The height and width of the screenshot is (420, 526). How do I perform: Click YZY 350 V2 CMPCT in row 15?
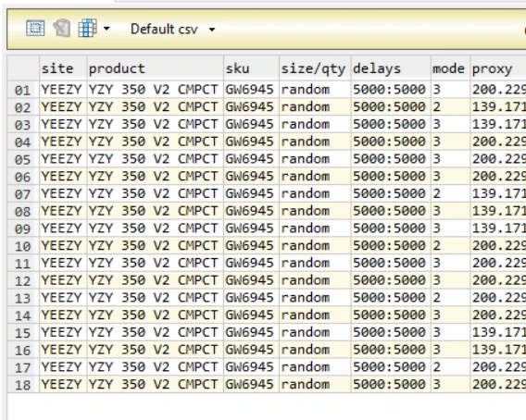(155, 333)
